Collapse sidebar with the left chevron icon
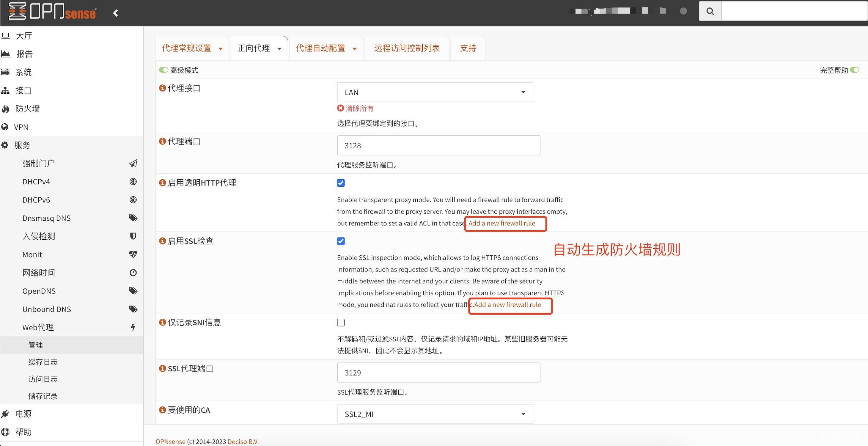 [116, 13]
